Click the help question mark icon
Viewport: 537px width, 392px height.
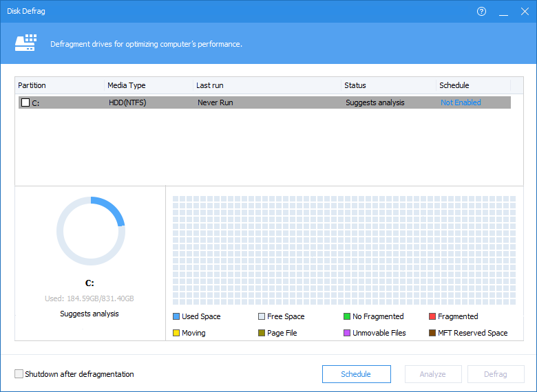(x=481, y=12)
